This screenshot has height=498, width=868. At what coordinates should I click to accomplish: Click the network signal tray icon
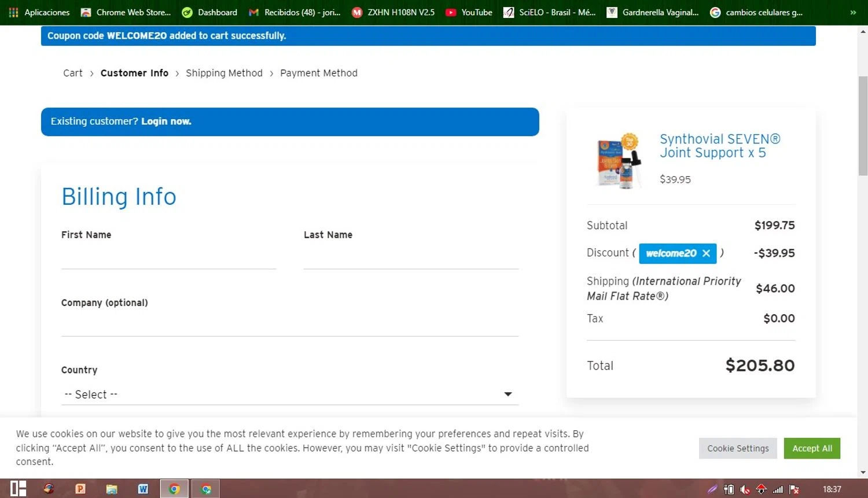pos(778,489)
